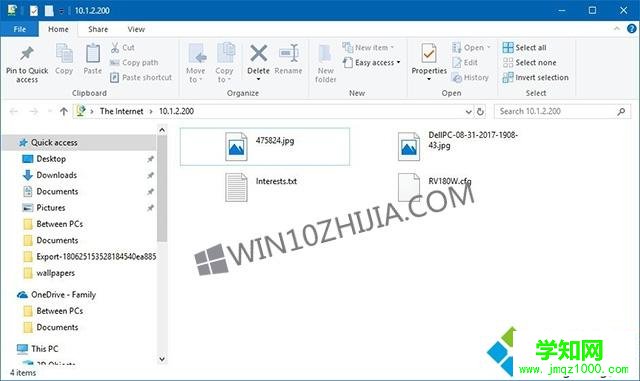The height and width of the screenshot is (381, 640).
Task: Click the search magnifier icon
Action: coord(621,111)
